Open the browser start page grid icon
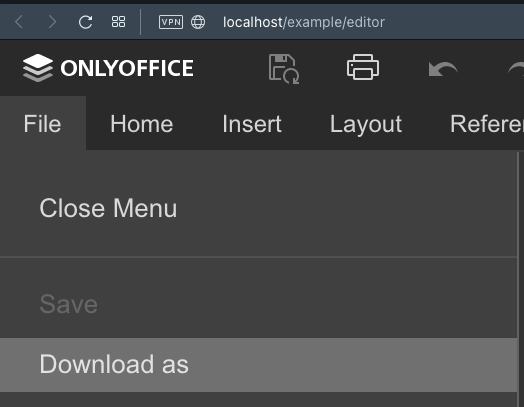Screen dimensions: 524x407 coord(118,22)
